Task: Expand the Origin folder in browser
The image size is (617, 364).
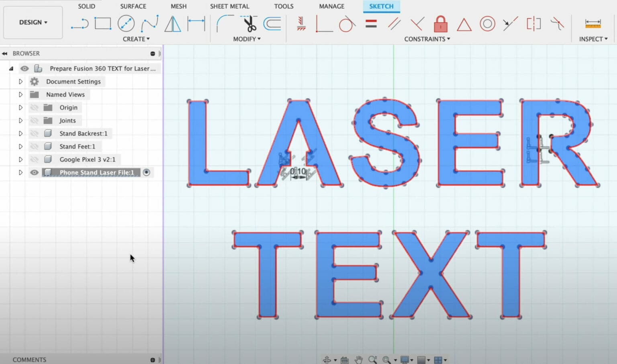Action: pos(21,107)
